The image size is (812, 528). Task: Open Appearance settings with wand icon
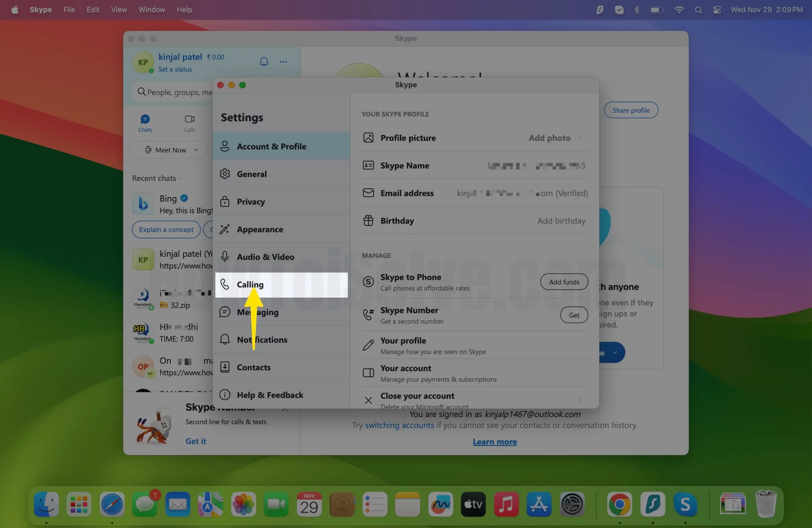click(225, 229)
